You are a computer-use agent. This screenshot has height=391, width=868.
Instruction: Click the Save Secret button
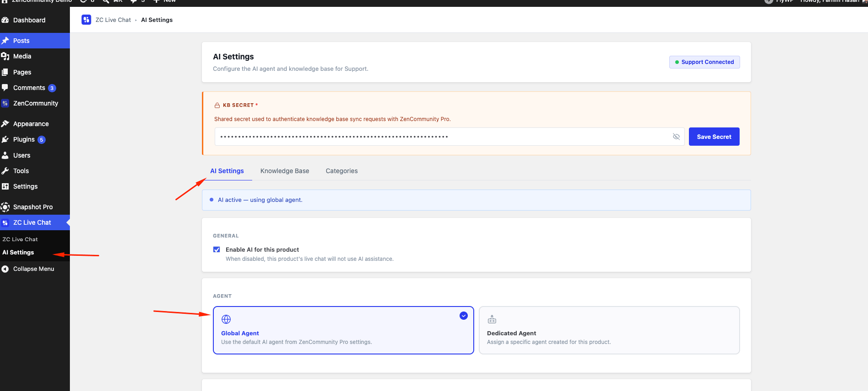[x=714, y=137]
